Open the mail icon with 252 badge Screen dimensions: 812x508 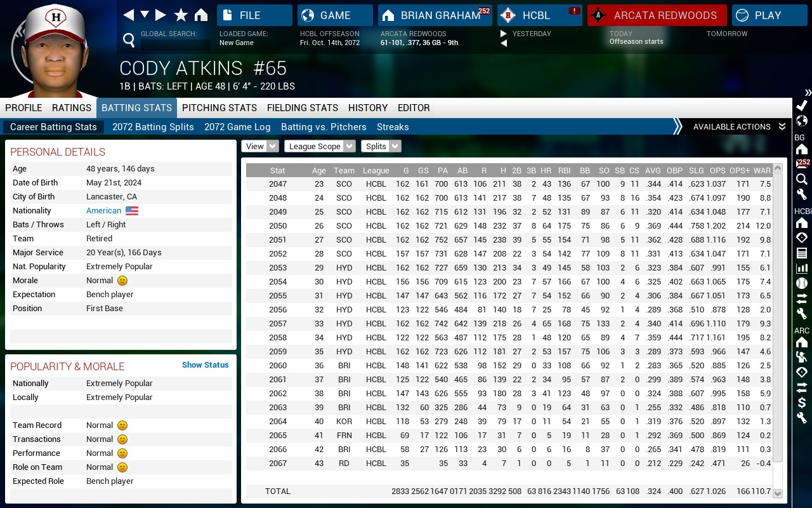802,164
